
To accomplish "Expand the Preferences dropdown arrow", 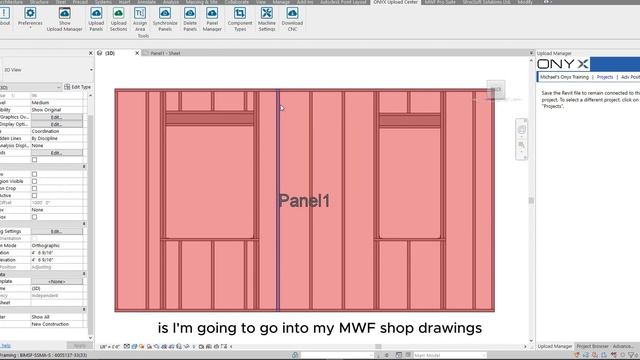I will (30, 28).
